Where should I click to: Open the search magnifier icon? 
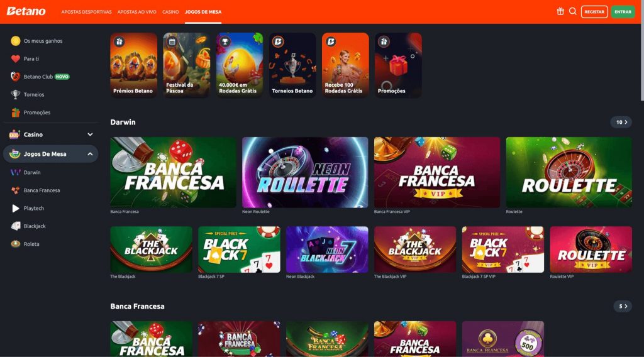pyautogui.click(x=572, y=11)
